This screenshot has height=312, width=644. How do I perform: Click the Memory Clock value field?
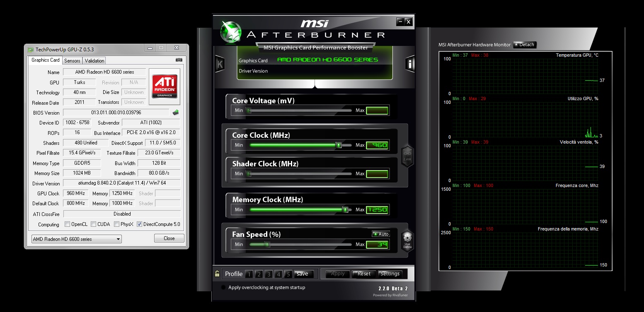[377, 210]
